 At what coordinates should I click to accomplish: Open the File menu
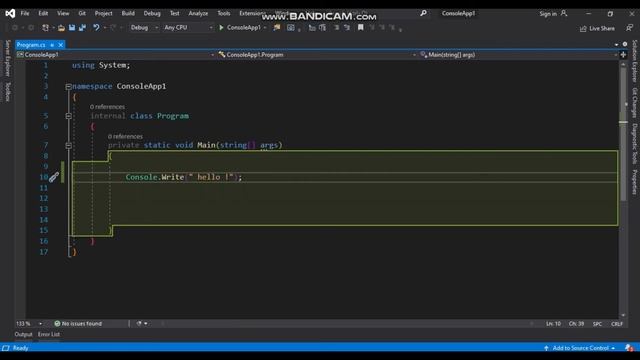(25, 13)
